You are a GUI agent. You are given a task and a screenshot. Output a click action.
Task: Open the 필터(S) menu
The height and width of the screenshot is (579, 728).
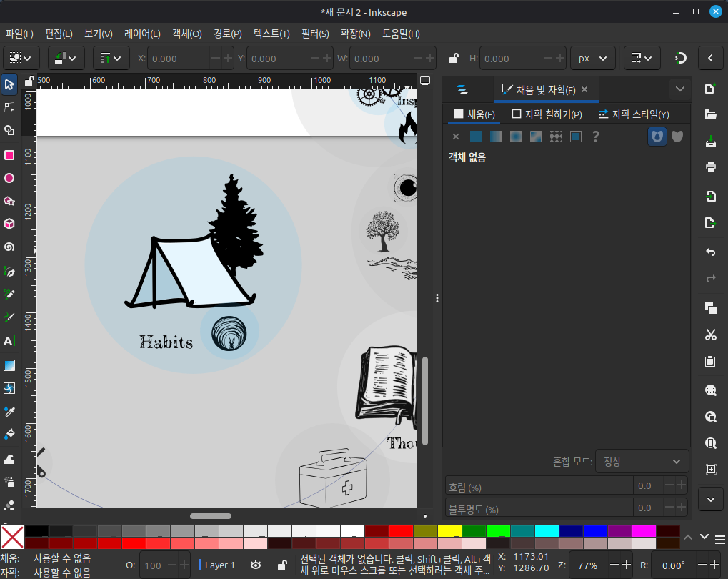coord(315,34)
